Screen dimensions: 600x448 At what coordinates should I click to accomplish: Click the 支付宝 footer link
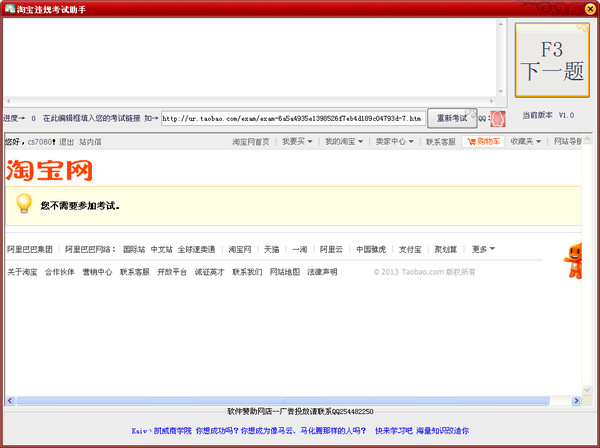(x=410, y=249)
